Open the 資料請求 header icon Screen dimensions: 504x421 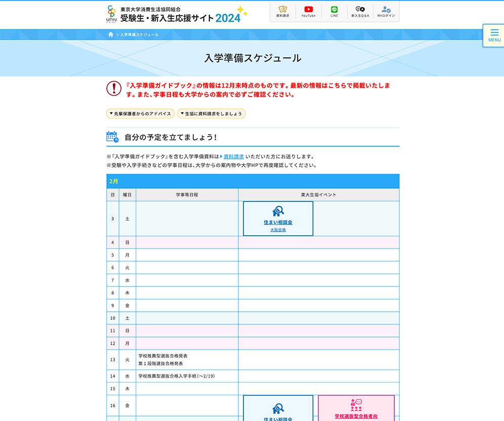[282, 12]
